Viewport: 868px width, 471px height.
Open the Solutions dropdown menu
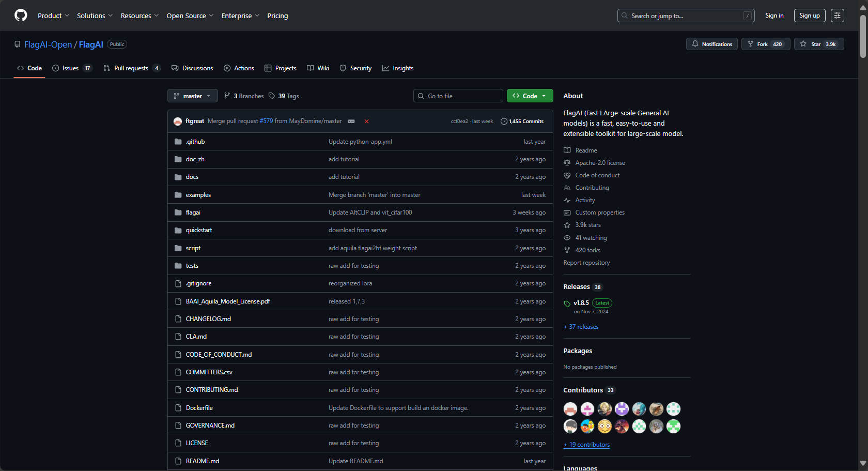tap(95, 16)
